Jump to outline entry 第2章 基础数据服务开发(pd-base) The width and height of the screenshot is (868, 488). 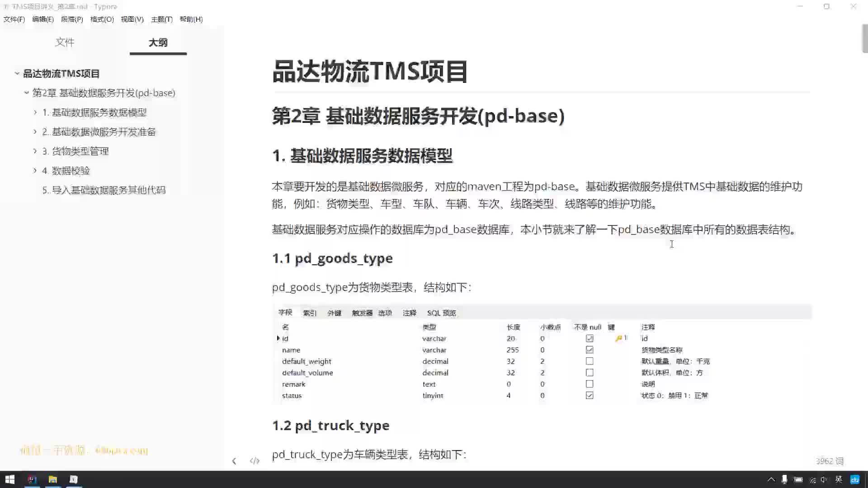point(104,93)
